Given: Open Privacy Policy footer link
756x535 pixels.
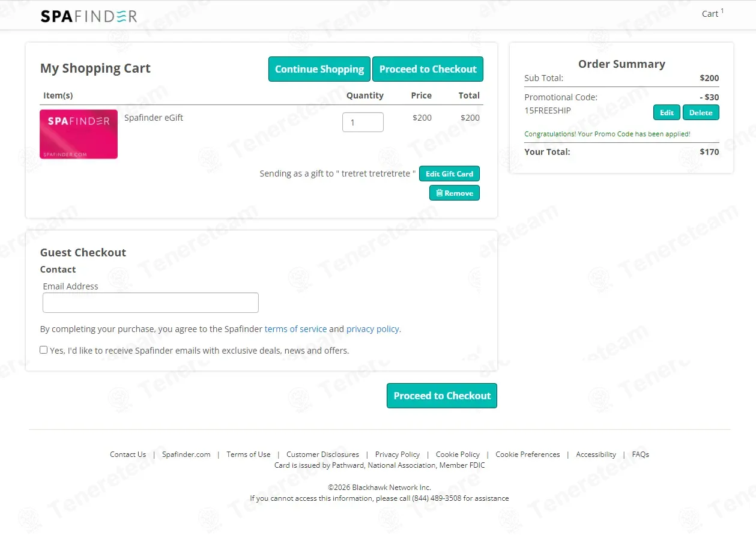Looking at the screenshot, I should click(398, 455).
